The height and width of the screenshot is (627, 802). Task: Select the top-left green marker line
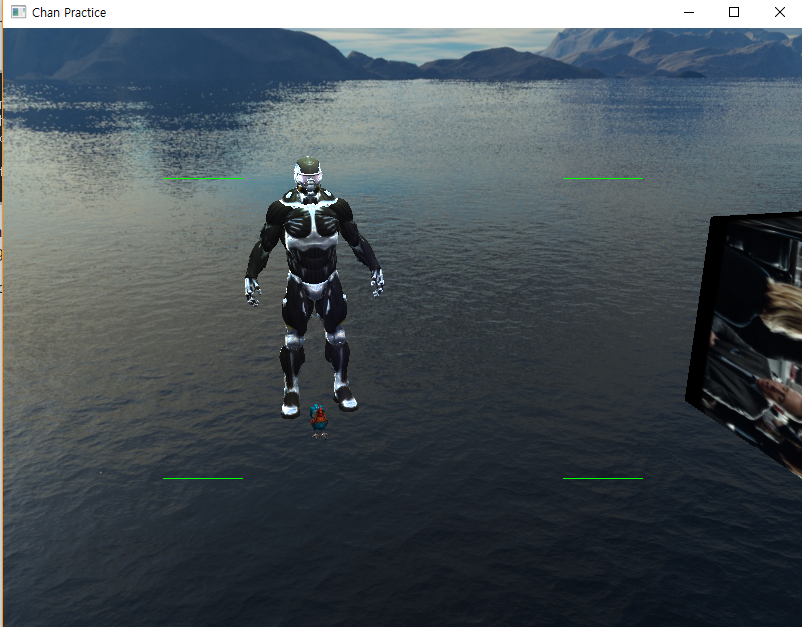pos(203,178)
